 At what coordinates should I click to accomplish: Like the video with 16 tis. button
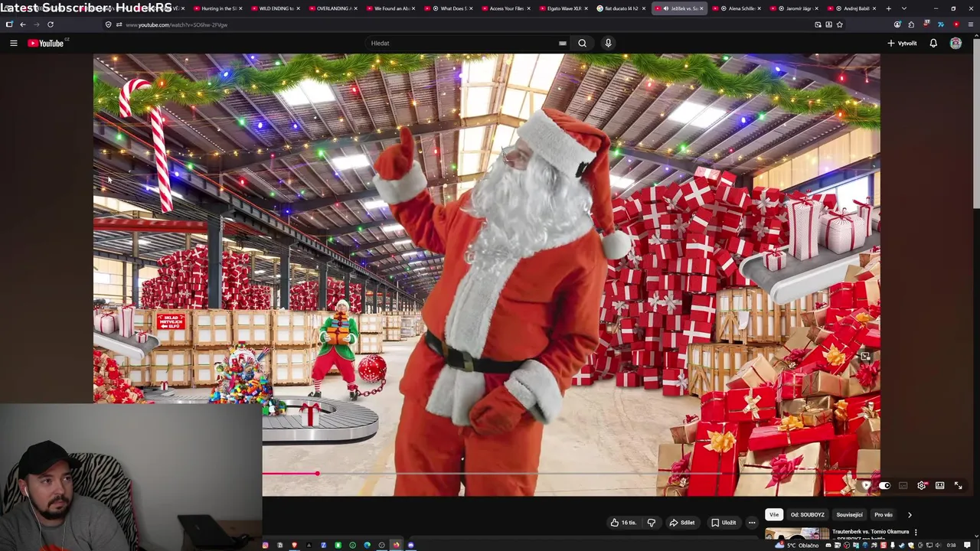[623, 523]
